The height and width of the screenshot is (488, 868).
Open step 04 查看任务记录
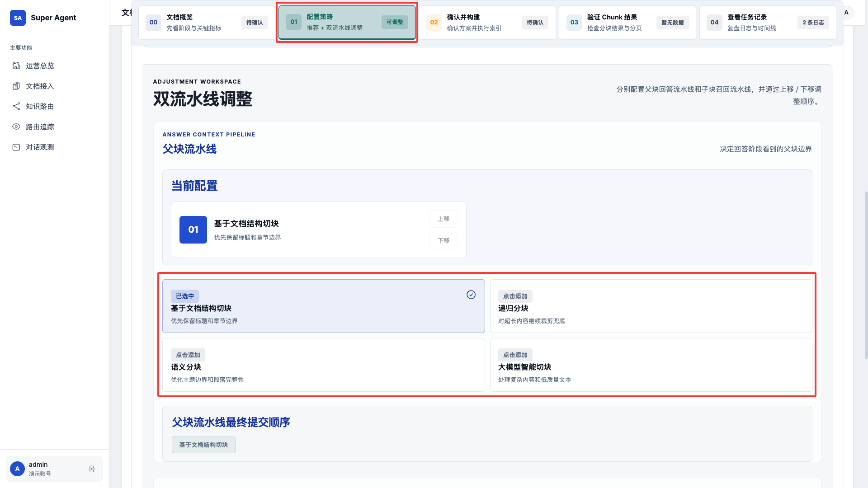coord(767,22)
